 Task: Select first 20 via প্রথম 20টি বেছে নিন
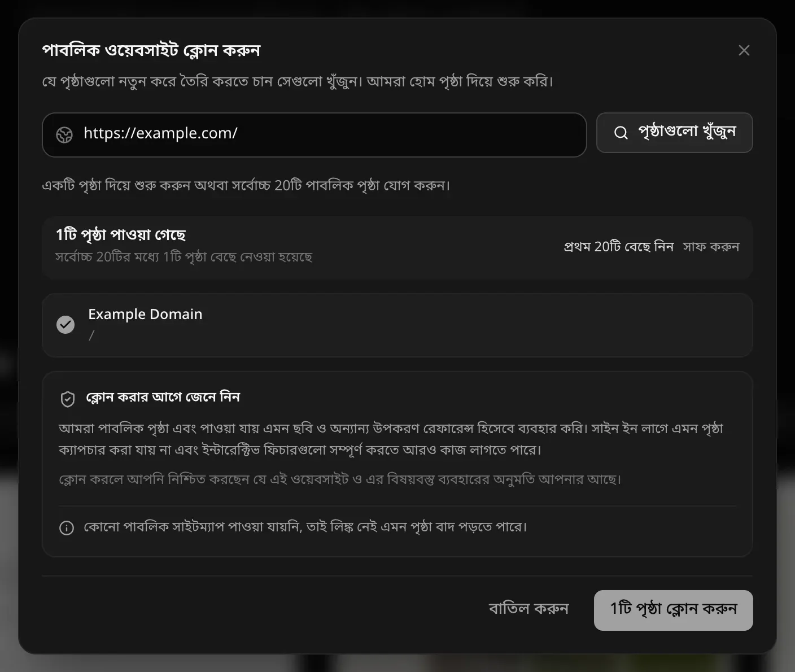point(619,247)
